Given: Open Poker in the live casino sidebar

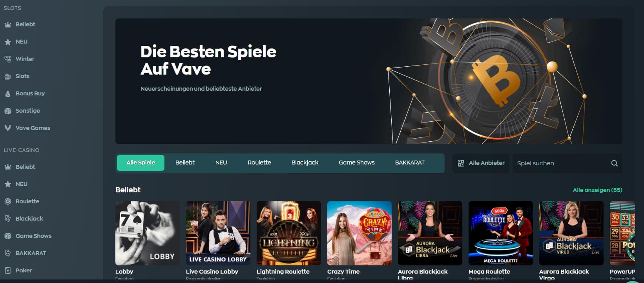Looking at the screenshot, I should [24, 270].
